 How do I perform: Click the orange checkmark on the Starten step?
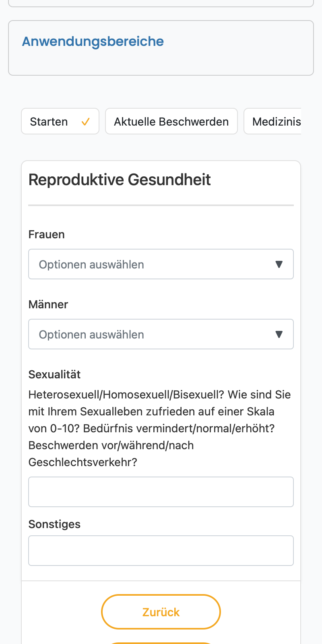(x=85, y=122)
